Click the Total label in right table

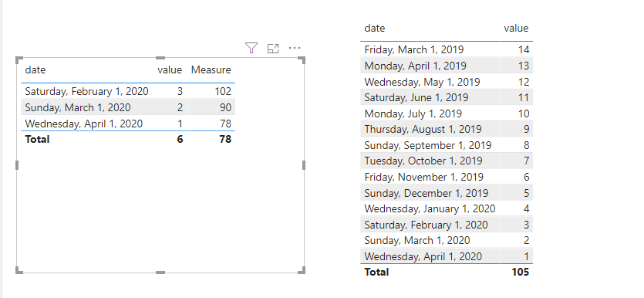click(376, 272)
